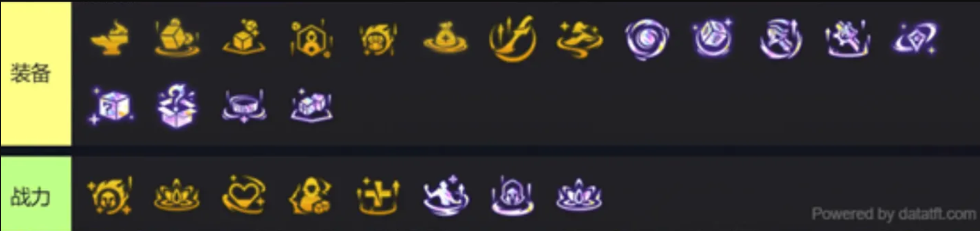980x231 pixels.
Task: Select the prismatic ring belt icon
Action: [244, 105]
